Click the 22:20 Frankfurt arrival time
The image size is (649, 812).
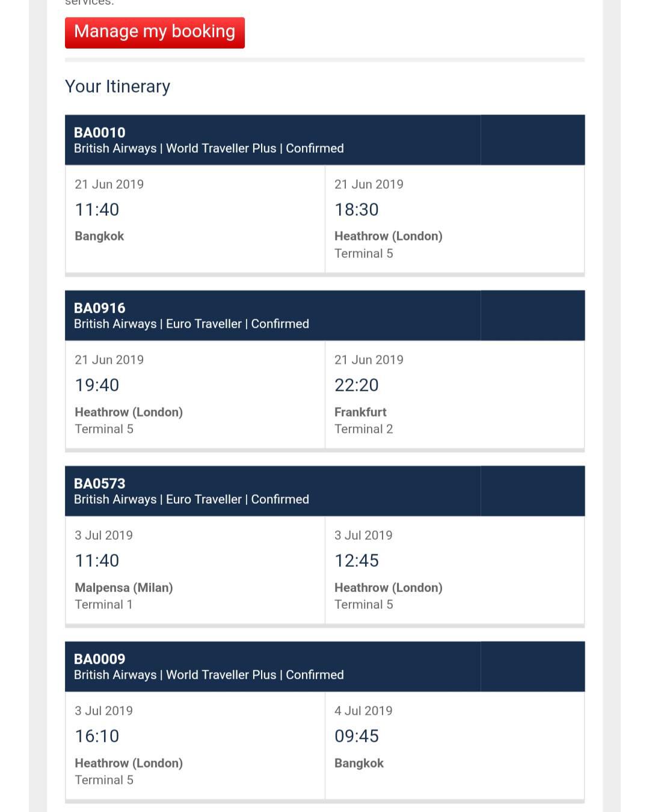coord(357,385)
